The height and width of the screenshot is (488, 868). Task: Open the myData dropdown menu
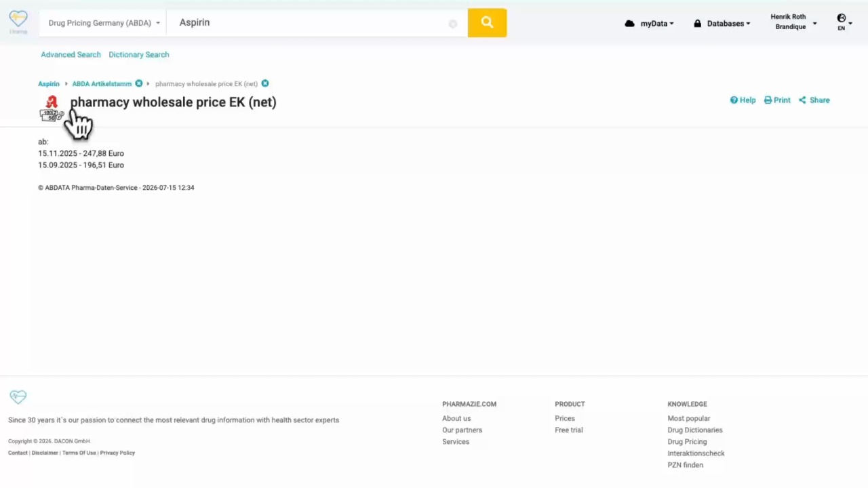click(x=649, y=24)
